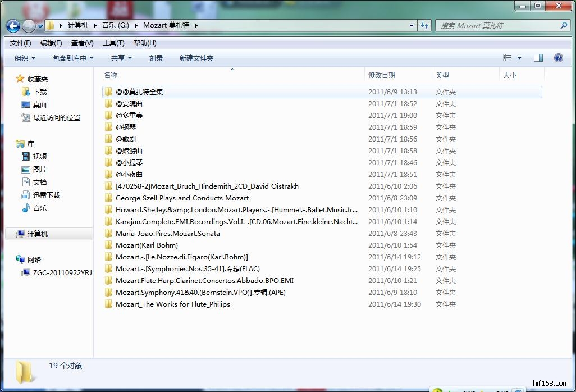Open the 工具(T) menu
Viewport: 576px width, 392px height.
coord(113,43)
